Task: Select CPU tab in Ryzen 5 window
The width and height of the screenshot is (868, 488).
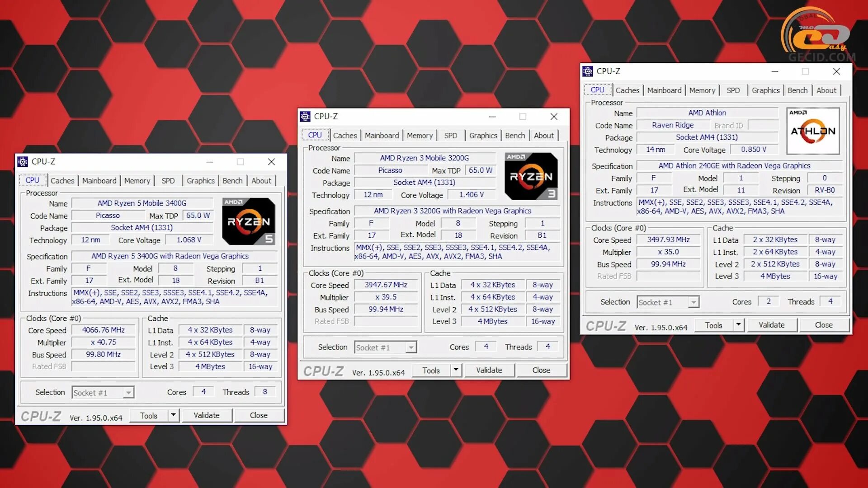Action: 33,180
